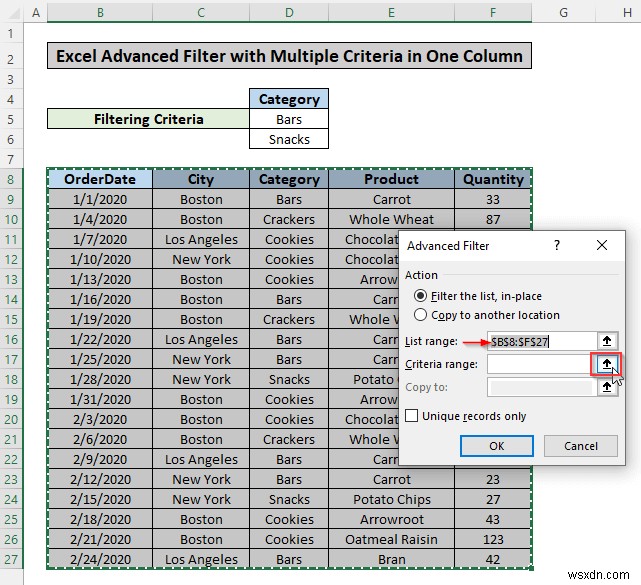This screenshot has width=641, height=585.
Task: Click 'Crackers' in the 2/6/2020 row
Action: [x=289, y=439]
